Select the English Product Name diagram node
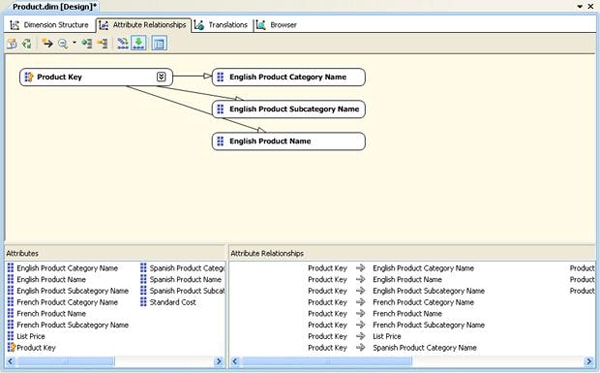This screenshot has height=373, width=600. click(x=289, y=141)
